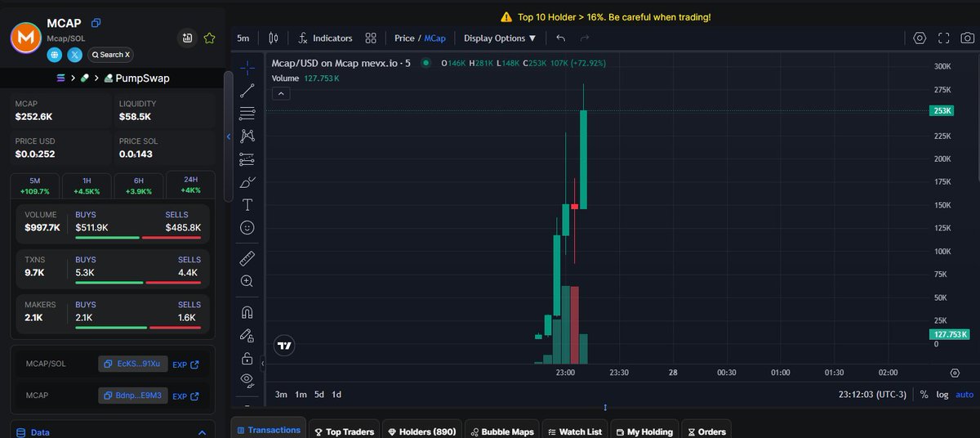Undo the last chart action

560,38
